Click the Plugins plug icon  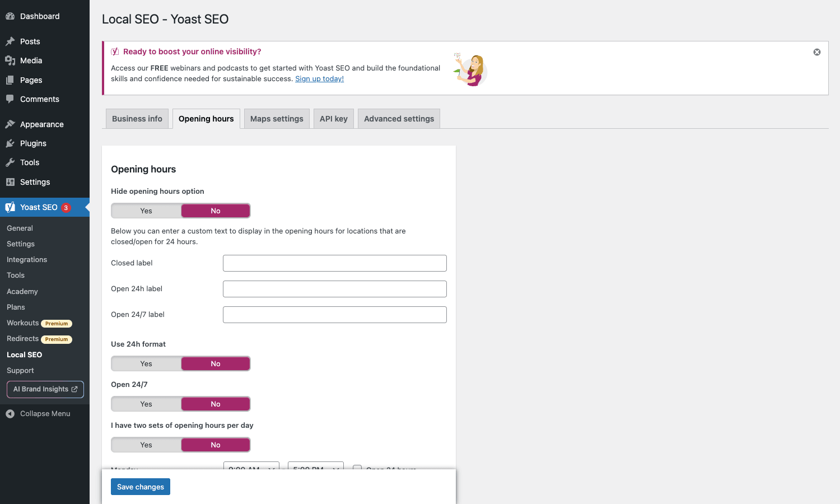tap(10, 143)
